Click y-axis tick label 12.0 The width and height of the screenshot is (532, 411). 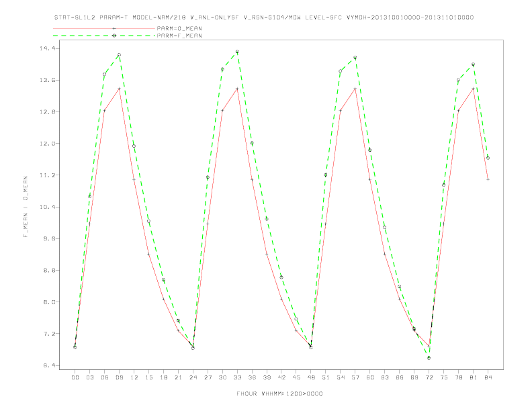[x=47, y=144]
